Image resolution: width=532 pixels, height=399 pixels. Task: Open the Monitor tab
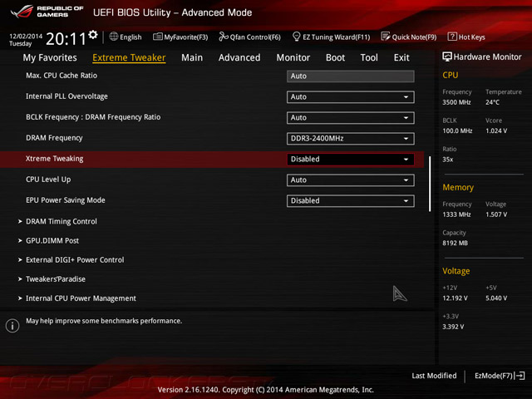pyautogui.click(x=293, y=57)
